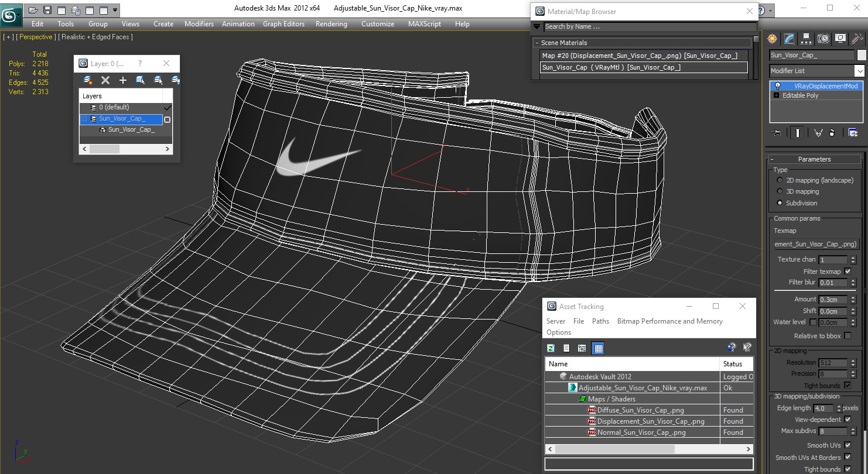Viewport: 868px width, 474px height.
Task: Open the Rendering menu
Action: 332,24
